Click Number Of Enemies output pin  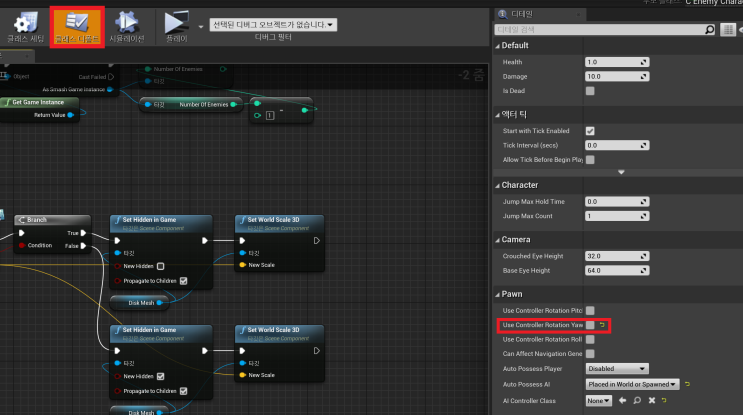coord(233,105)
